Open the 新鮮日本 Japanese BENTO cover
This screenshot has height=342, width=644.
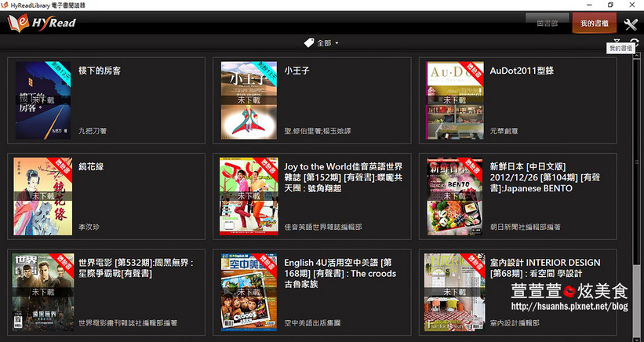click(449, 195)
